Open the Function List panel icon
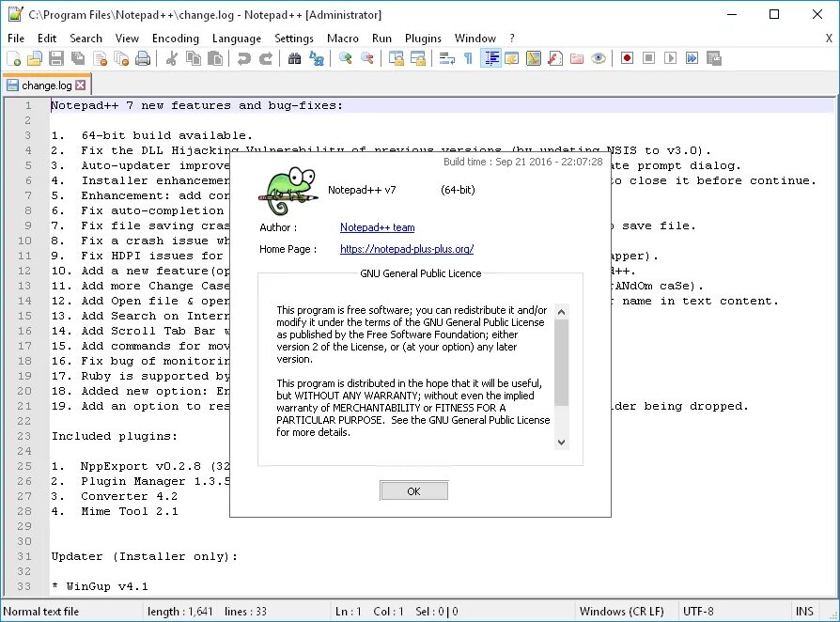This screenshot has height=622, width=840. tap(555, 58)
